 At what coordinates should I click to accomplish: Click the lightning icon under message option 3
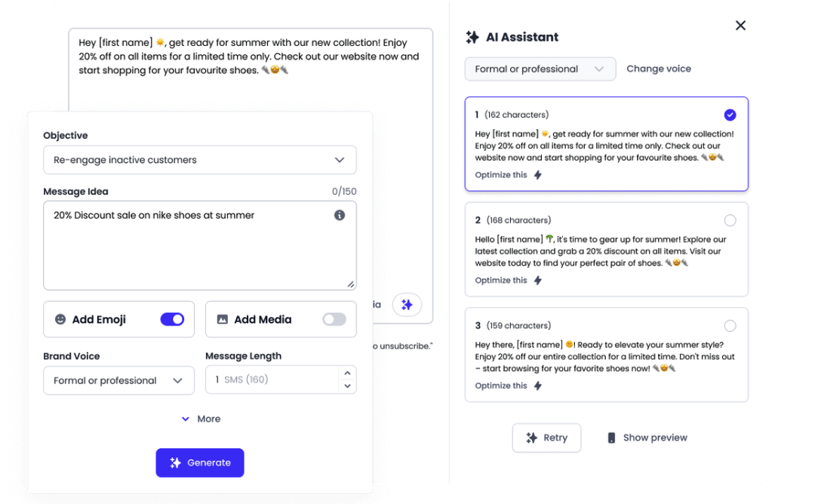pos(538,386)
